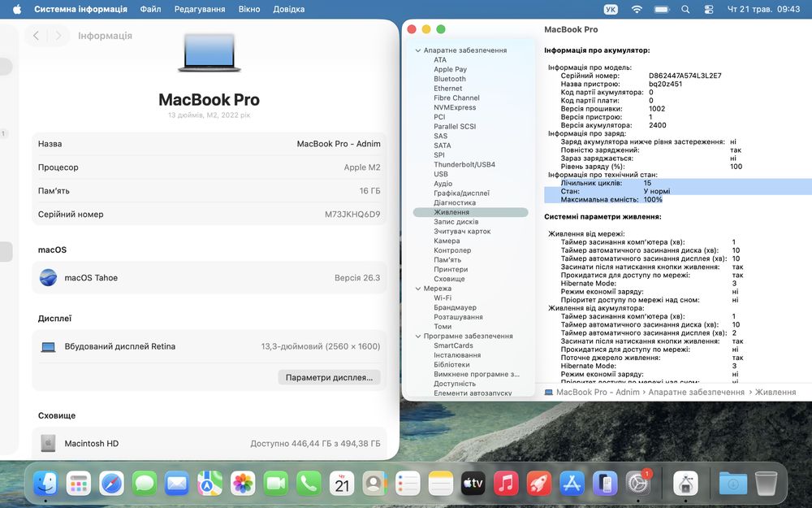Select Брандмауер under Мережа

(x=455, y=307)
